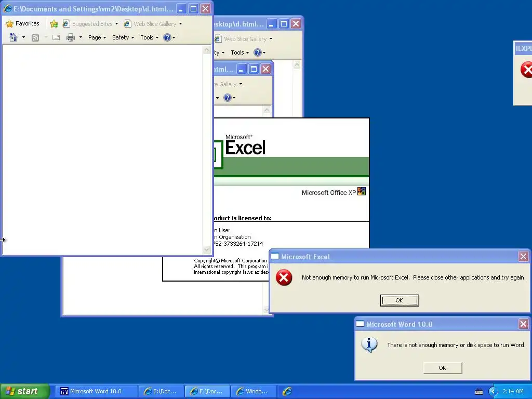Image resolution: width=532 pixels, height=399 pixels.
Task: Expand Web Slice Gallery dropdown in second IE window
Action: tap(271, 39)
